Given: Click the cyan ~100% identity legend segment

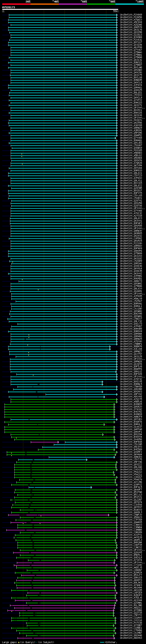Looking at the screenshot, I should coord(130,4).
